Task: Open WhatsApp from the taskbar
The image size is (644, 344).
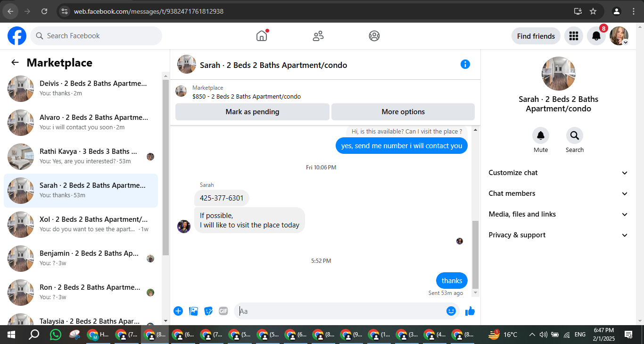Action: click(56, 335)
